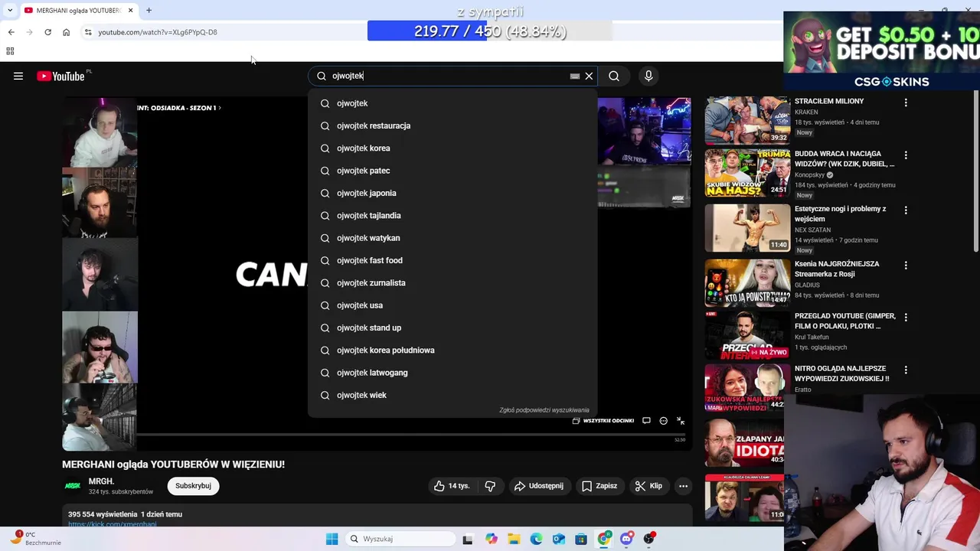The image size is (980, 551).
Task: Open the "STRACIŁEM MILIONY" video thumbnail
Action: pyautogui.click(x=747, y=120)
